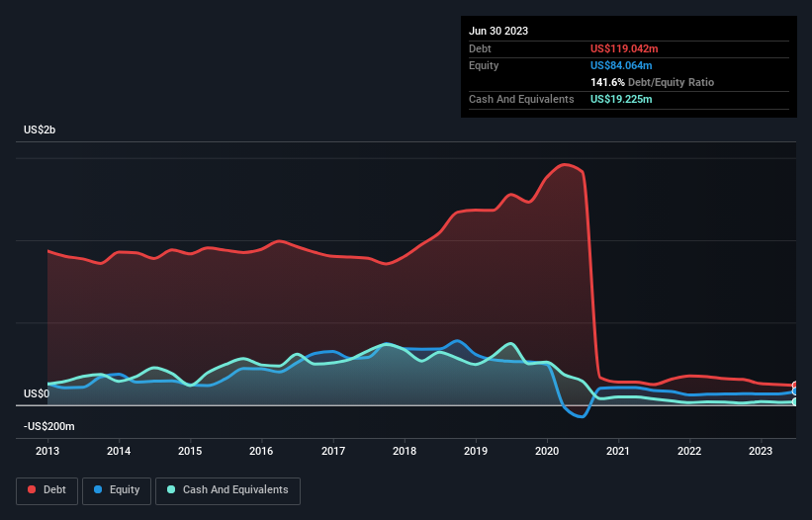
Task: Click the Debt row label in tooltip
Action: click(480, 48)
